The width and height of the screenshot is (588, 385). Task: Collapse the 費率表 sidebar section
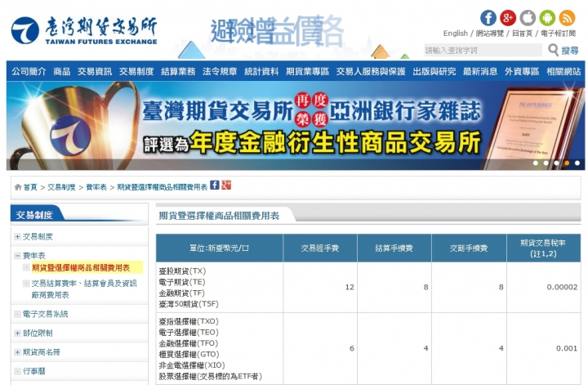pyautogui.click(x=18, y=256)
